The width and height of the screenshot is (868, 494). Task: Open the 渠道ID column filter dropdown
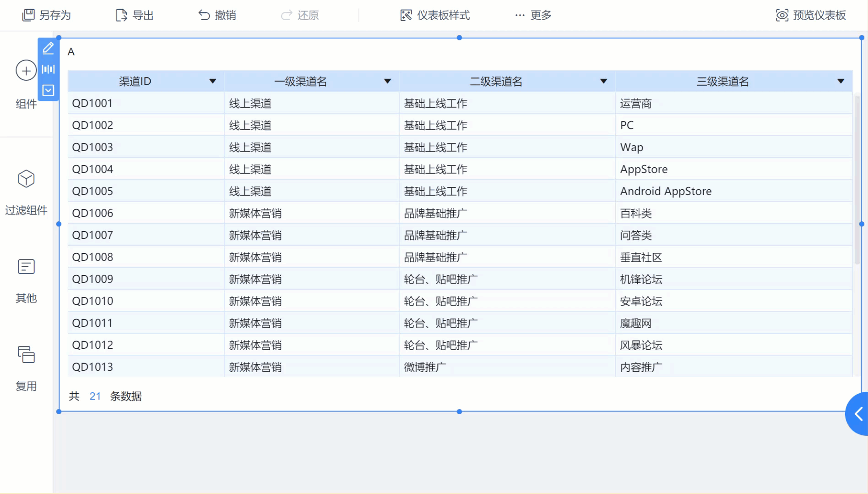tap(212, 81)
